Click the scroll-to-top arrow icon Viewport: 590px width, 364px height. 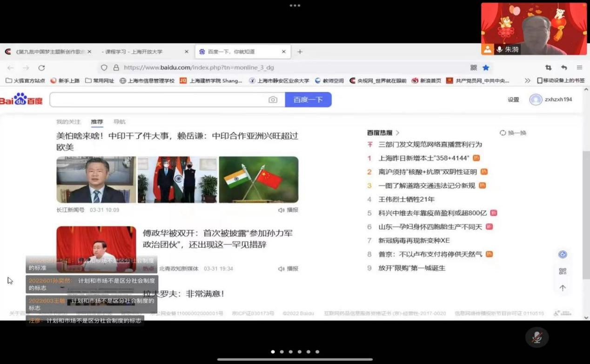(563, 288)
